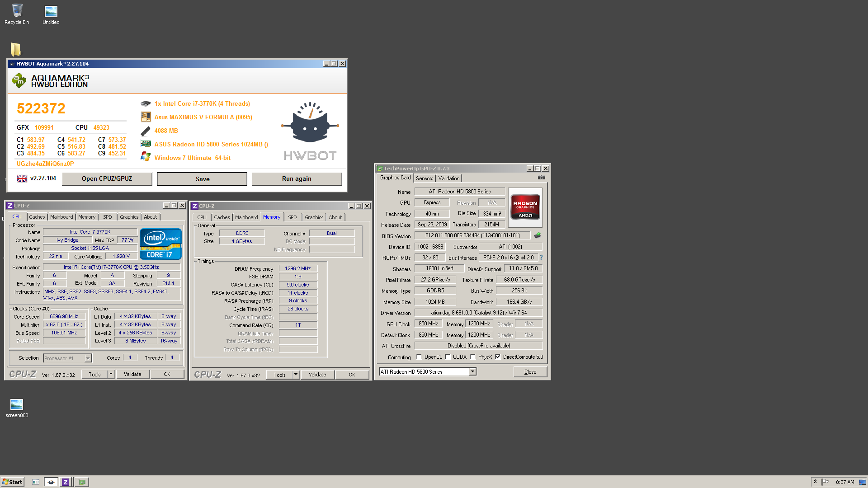868x488 pixels.
Task: Uncheck the DirectCompute 5.0 checkbox
Action: coord(498,357)
